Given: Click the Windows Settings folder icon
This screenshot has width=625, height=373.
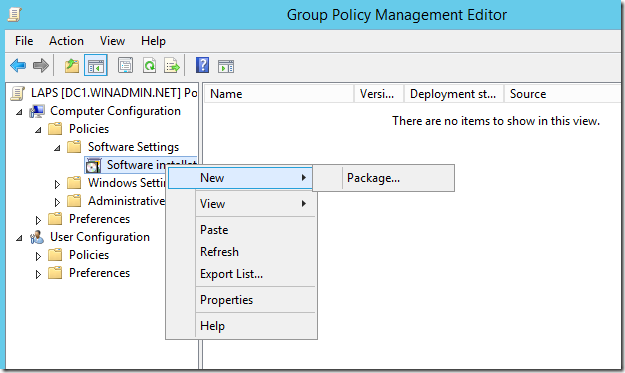Looking at the screenshot, I should point(74,183).
